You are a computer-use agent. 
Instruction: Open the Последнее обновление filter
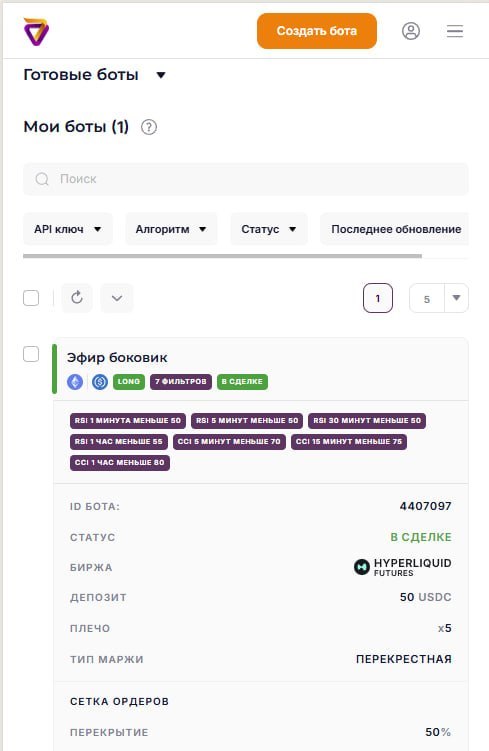tap(395, 229)
